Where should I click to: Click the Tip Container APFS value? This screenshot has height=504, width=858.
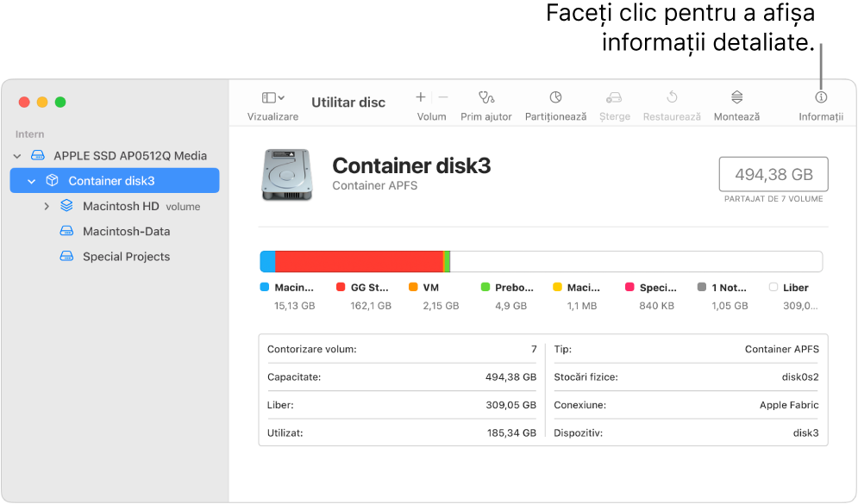click(x=782, y=349)
